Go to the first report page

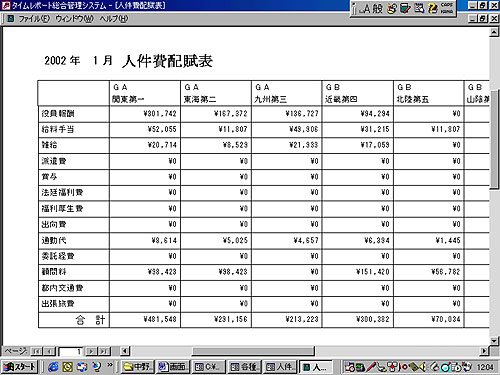36,351
